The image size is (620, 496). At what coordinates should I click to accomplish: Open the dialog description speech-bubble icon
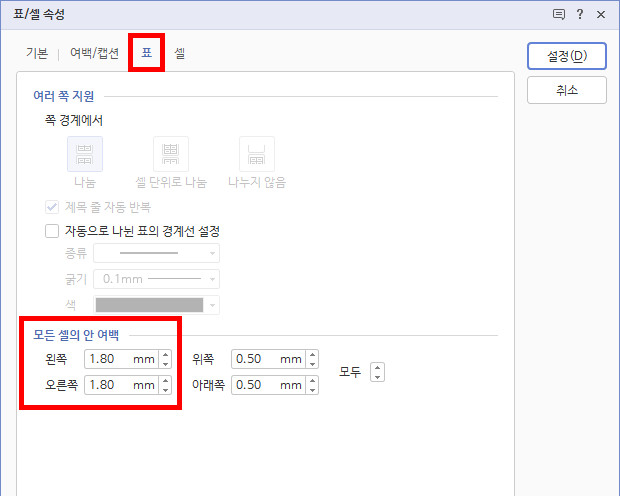tap(558, 15)
